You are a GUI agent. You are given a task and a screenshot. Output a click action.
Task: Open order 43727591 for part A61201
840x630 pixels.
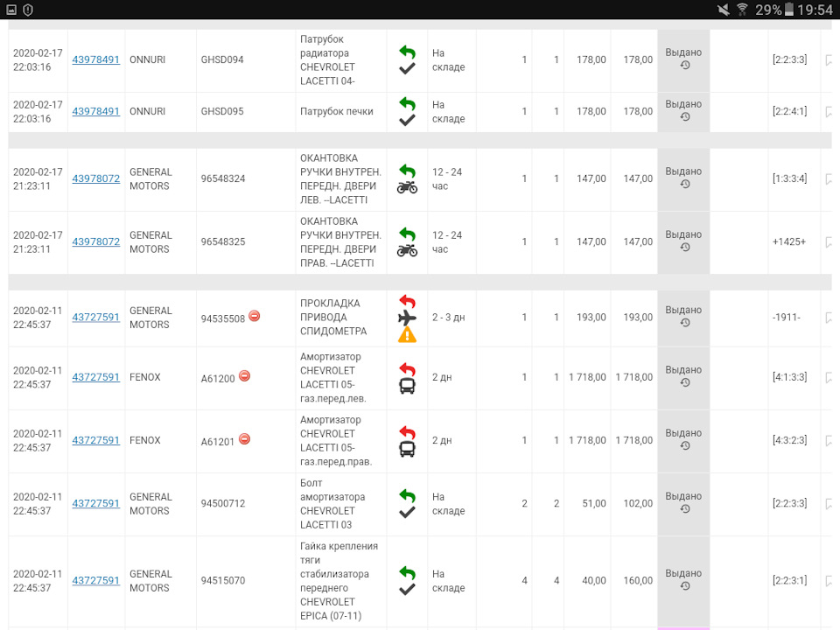coord(96,440)
